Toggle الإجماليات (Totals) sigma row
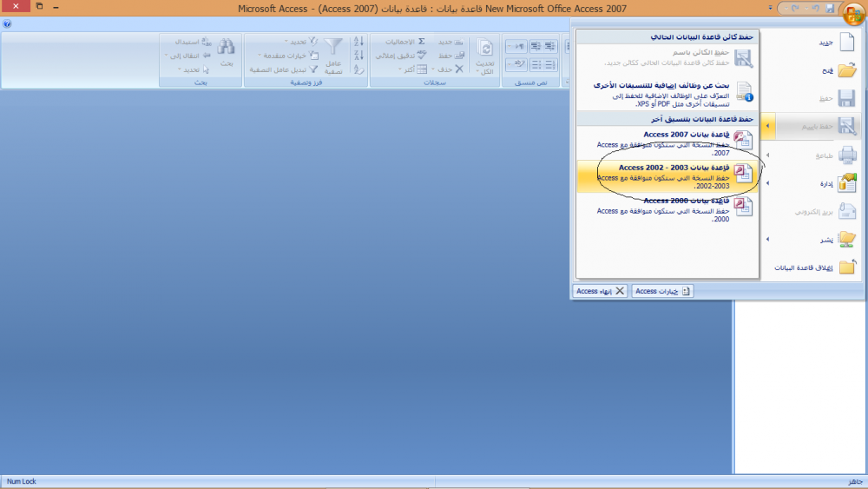Image resolution: width=868 pixels, height=489 pixels. pos(405,42)
